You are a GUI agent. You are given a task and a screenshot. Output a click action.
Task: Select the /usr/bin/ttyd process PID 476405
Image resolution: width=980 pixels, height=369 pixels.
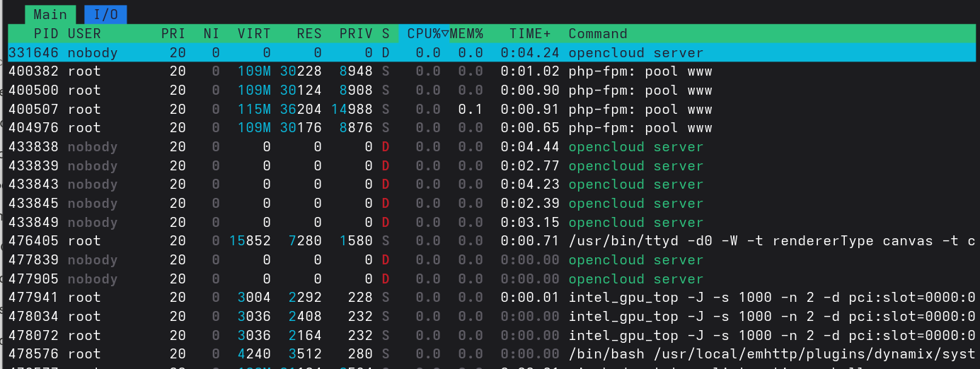(x=491, y=241)
